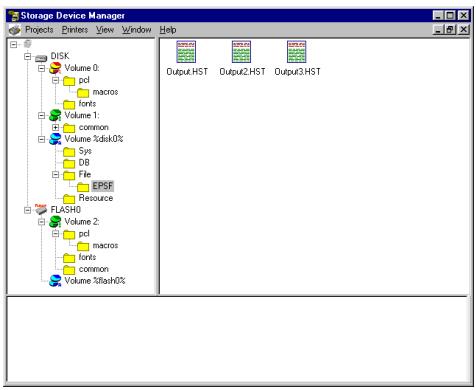476x390 pixels.
Task: Click the Volume %disk0% icon
Action: (55, 139)
